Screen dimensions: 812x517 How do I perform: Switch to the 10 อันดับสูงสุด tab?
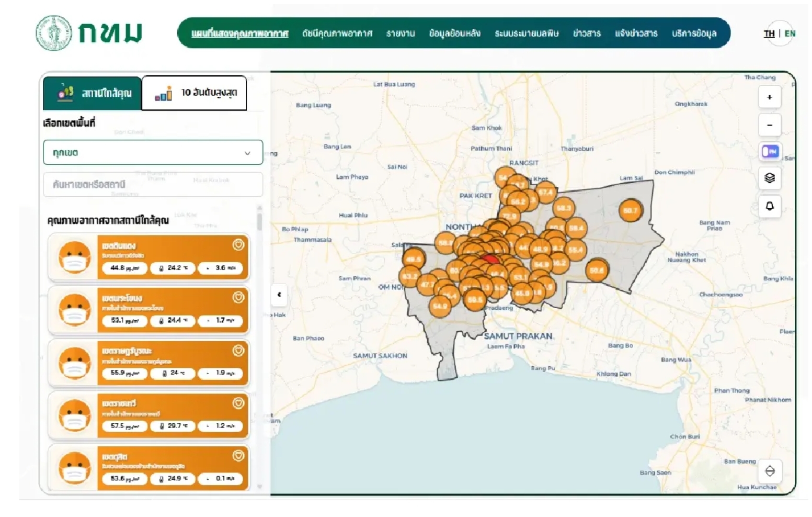[194, 93]
